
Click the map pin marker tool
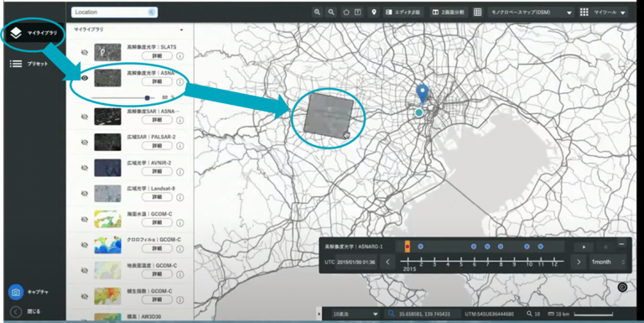tap(374, 13)
